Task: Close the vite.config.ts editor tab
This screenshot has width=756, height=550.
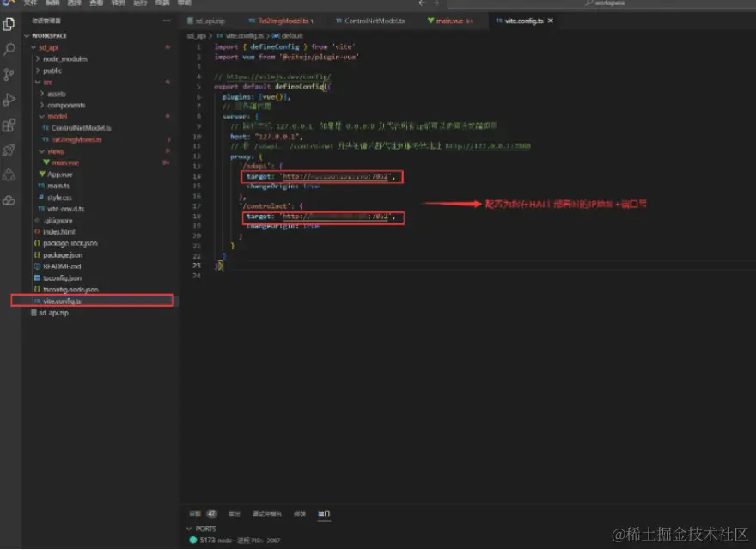Action: (x=551, y=21)
